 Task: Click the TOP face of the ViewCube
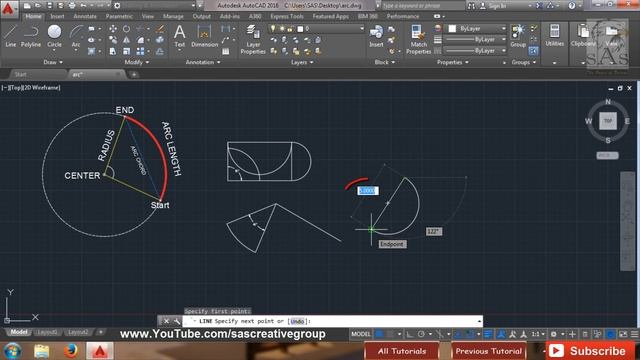(x=608, y=121)
